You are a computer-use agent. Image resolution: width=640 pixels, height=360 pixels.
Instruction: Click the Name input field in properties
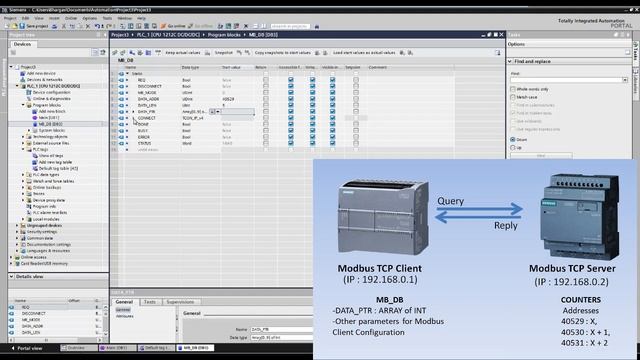[x=281, y=329]
